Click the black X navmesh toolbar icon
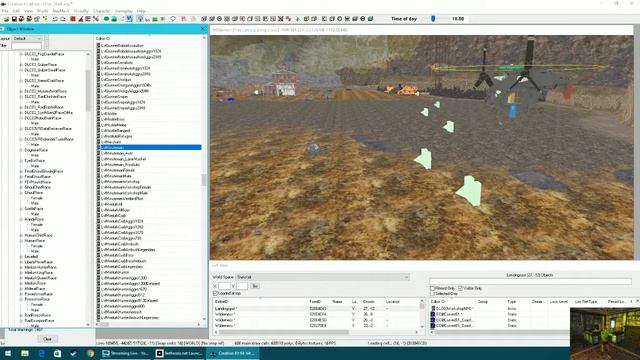 coord(281,19)
